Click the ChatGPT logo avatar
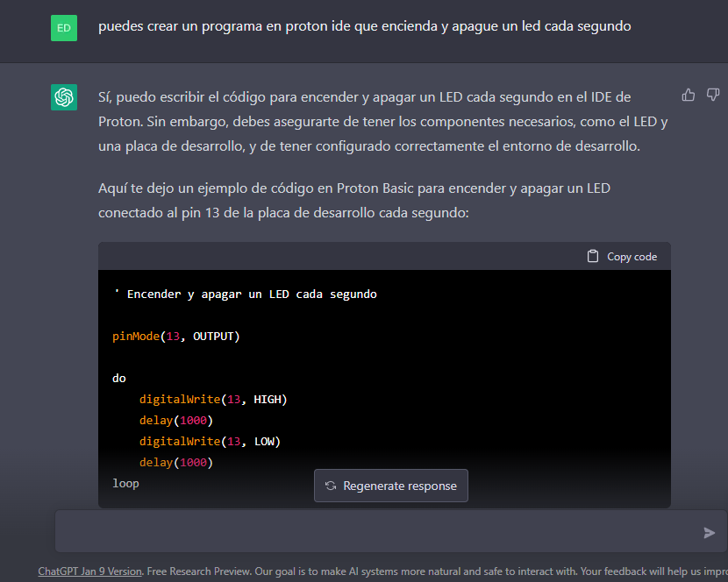Image resolution: width=728 pixels, height=582 pixels. click(x=64, y=97)
